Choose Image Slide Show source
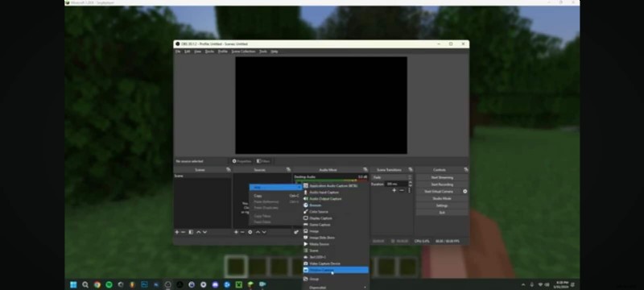The height and width of the screenshot is (290, 644). (x=336, y=238)
